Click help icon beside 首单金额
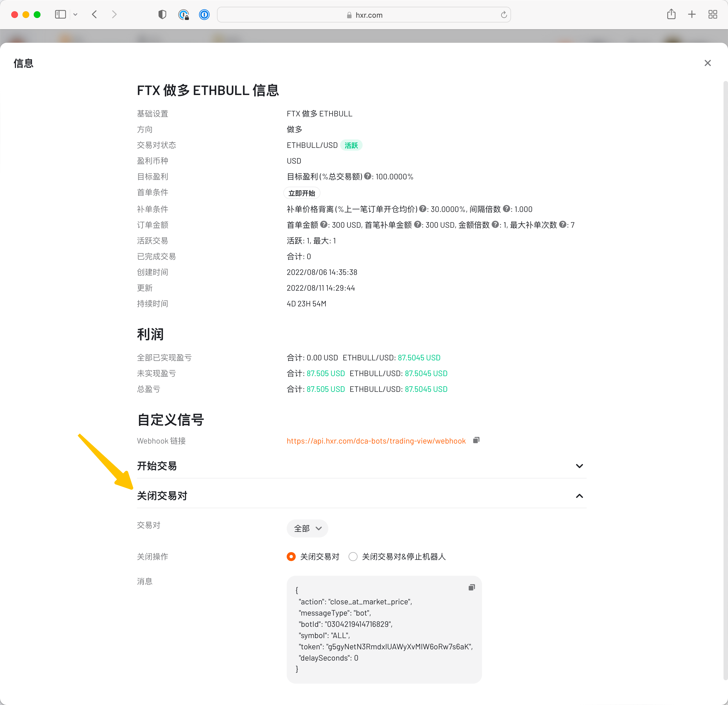 click(x=324, y=224)
